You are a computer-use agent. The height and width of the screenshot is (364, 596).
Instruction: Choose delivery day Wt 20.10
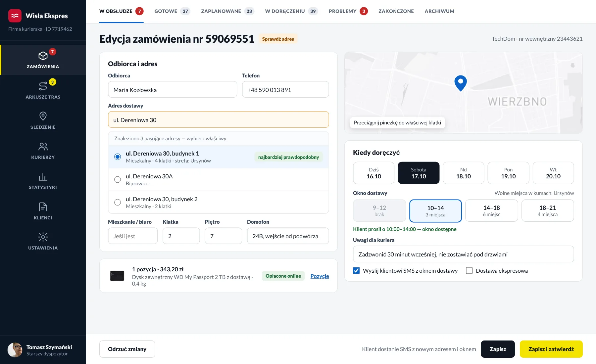pos(553,173)
